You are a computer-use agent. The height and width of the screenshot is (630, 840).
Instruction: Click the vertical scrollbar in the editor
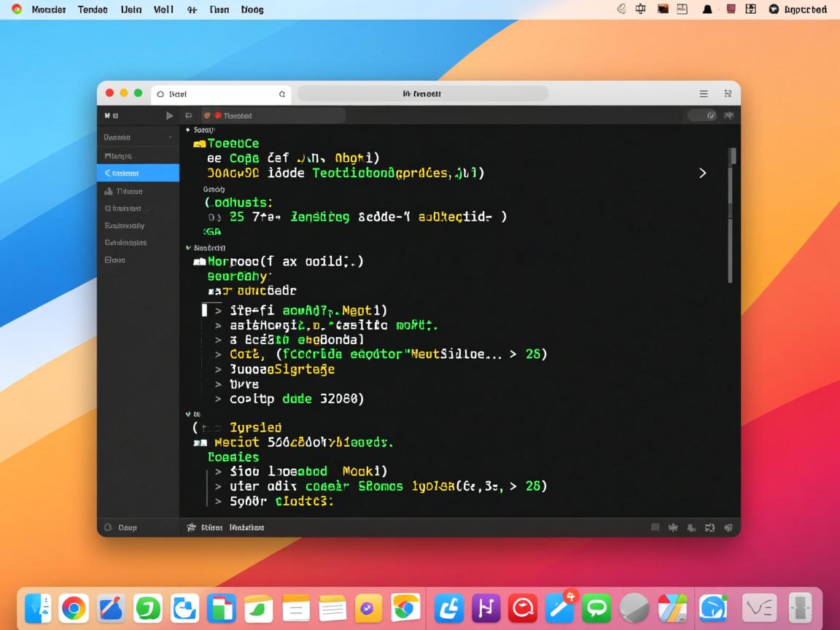click(731, 219)
